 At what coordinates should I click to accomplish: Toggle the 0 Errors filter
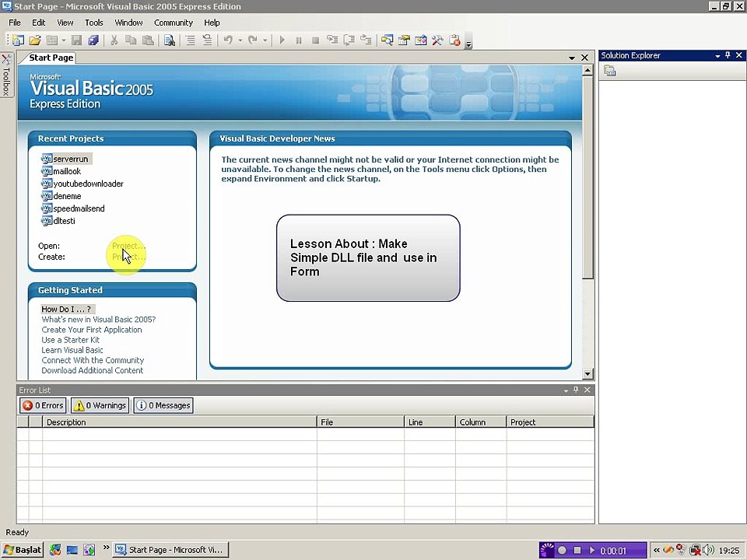coord(43,405)
